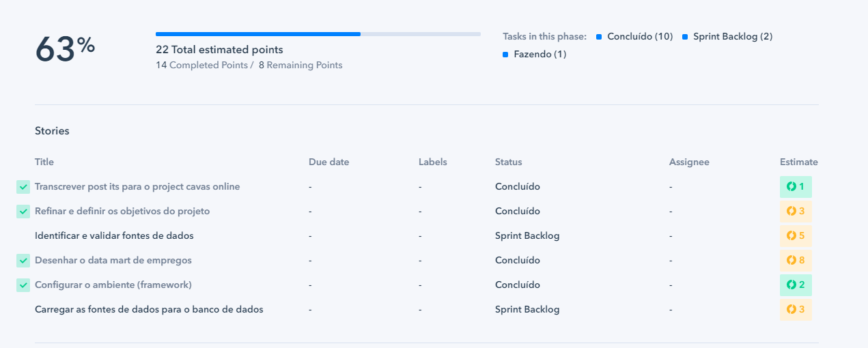This screenshot has height=348, width=868.
Task: Open status of Identificar e validar fontes
Action: coord(527,235)
